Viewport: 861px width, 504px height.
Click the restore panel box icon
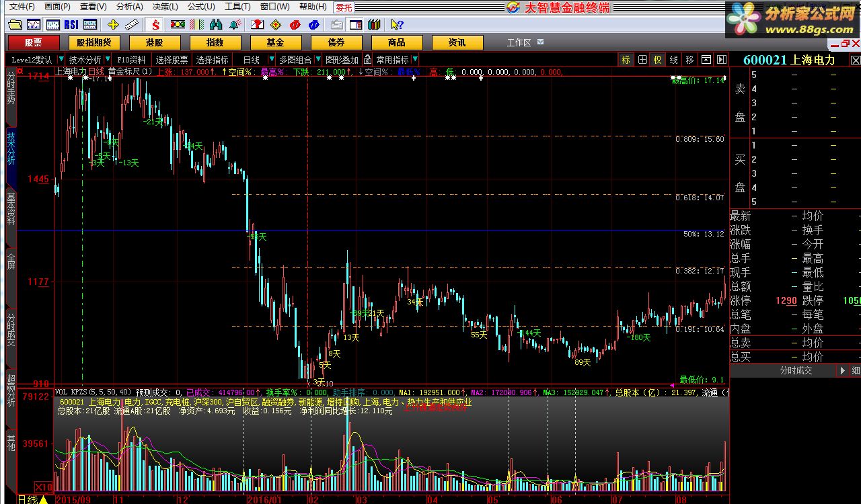coord(706,60)
